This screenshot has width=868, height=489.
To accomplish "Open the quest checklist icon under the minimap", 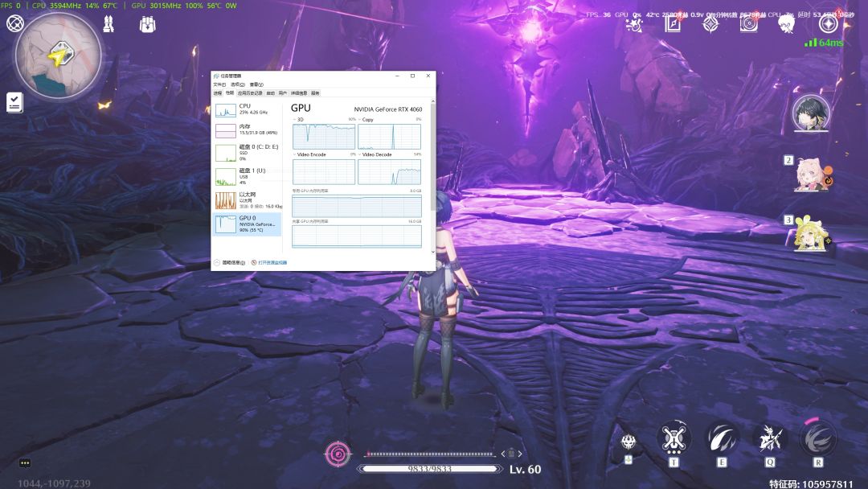I will coord(14,102).
